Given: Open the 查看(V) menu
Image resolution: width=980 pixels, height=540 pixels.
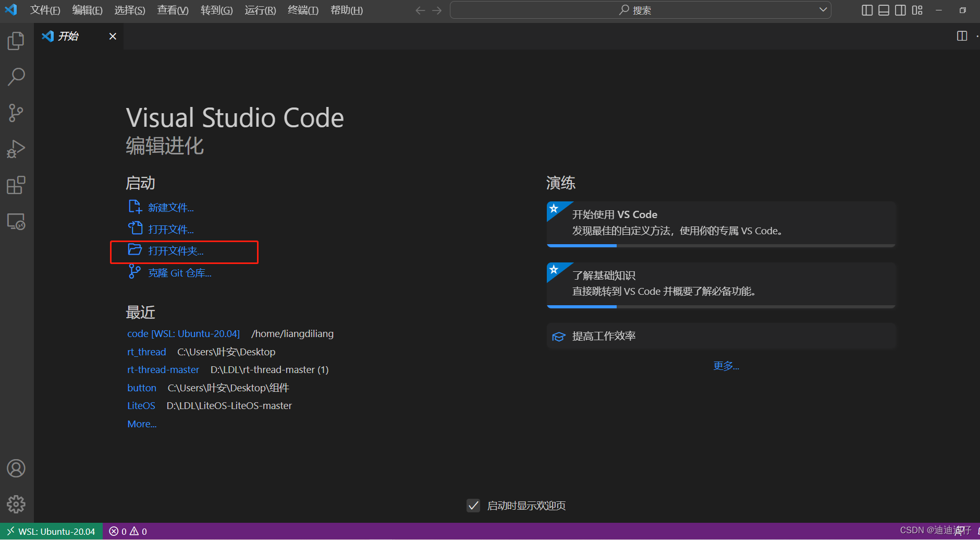Looking at the screenshot, I should coord(173,10).
